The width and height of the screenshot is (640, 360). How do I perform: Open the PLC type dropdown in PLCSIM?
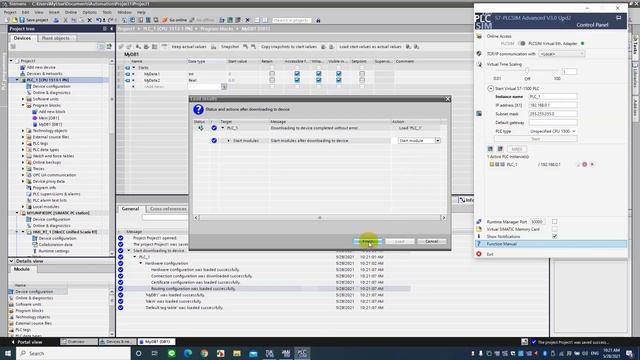coord(553,131)
